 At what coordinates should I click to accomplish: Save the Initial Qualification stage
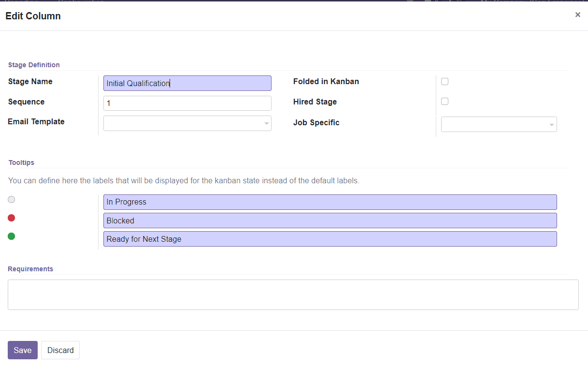[x=22, y=350]
